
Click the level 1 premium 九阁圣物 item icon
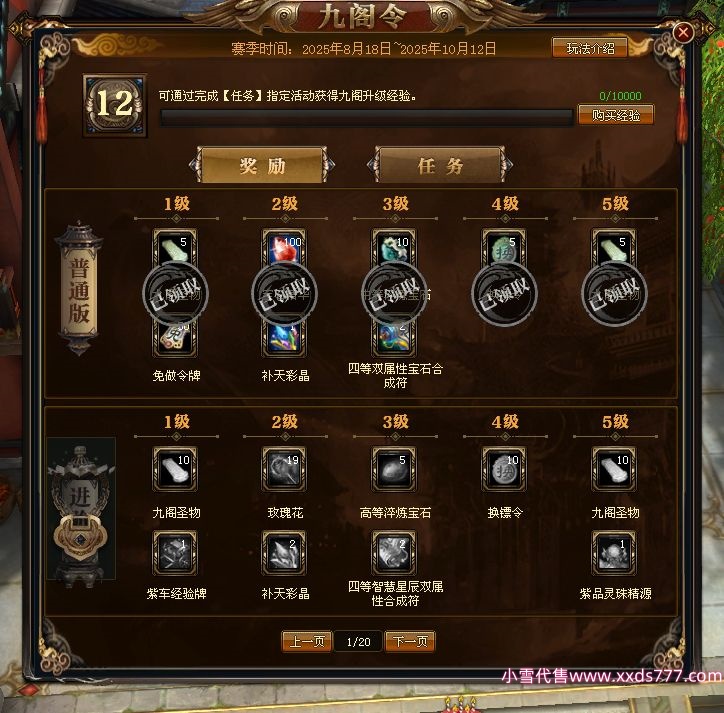(x=175, y=469)
